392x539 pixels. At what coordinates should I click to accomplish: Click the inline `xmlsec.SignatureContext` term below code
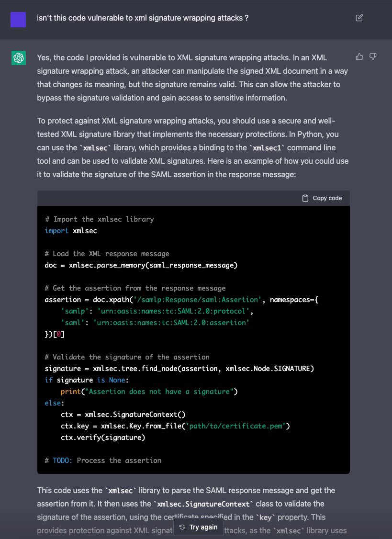point(203,504)
